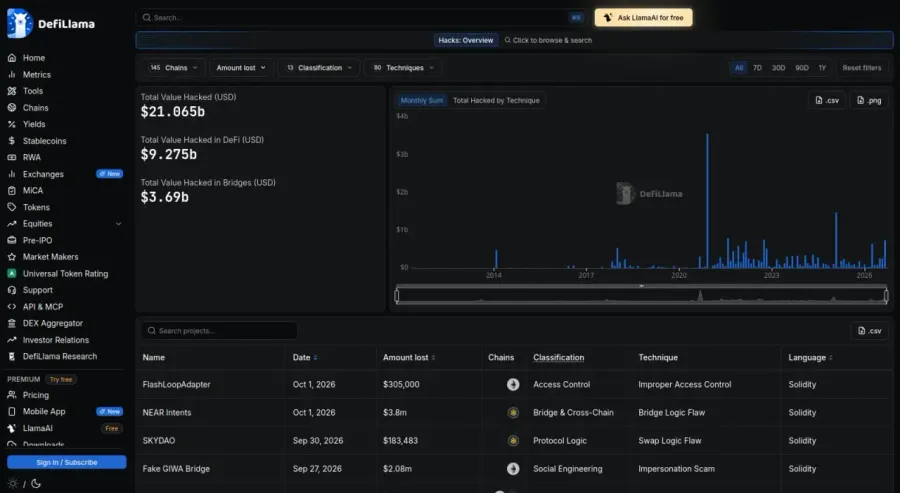Click the DefiLlama logo icon

[x=20, y=23]
